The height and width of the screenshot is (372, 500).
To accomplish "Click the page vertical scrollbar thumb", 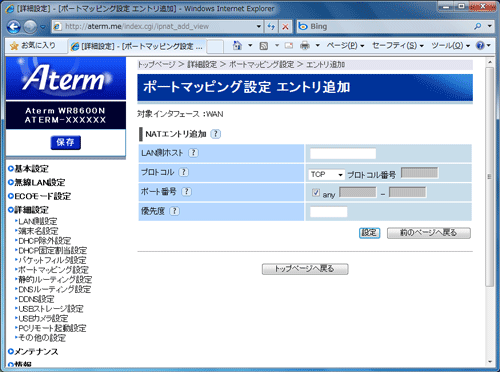I will click(489, 177).
